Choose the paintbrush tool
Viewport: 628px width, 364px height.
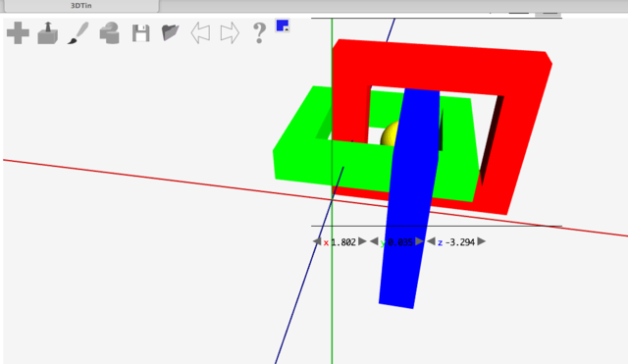click(78, 32)
